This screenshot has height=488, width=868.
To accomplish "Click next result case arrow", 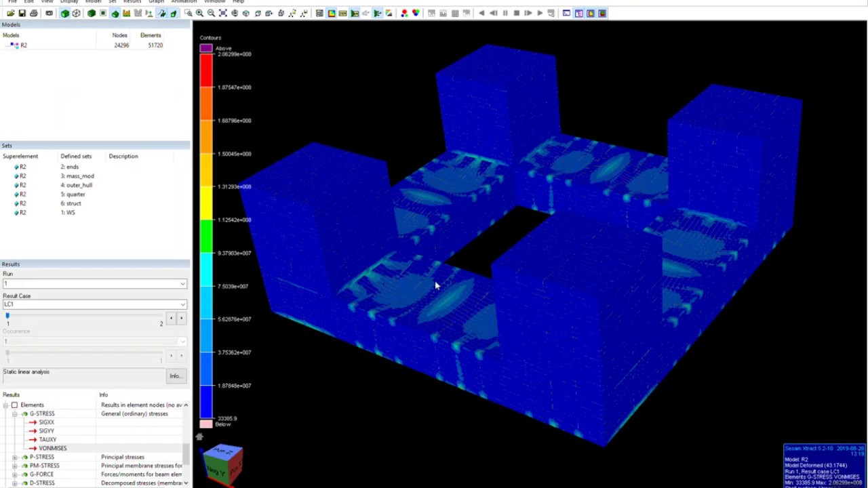I will [181, 319].
